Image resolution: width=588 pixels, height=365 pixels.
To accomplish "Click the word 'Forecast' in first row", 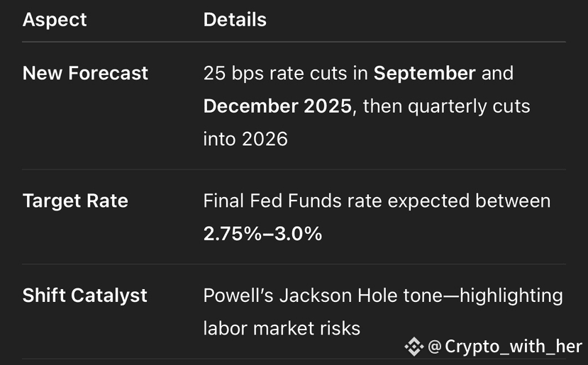I will tap(108, 73).
